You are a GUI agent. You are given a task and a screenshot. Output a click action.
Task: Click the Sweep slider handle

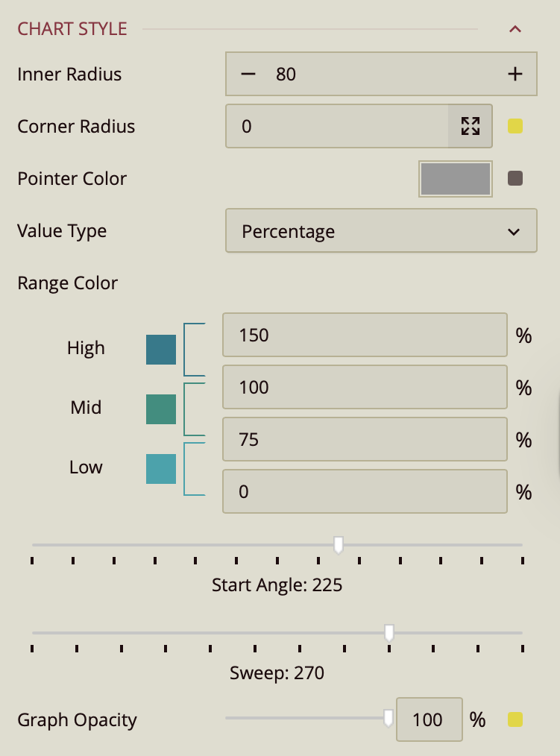click(389, 633)
